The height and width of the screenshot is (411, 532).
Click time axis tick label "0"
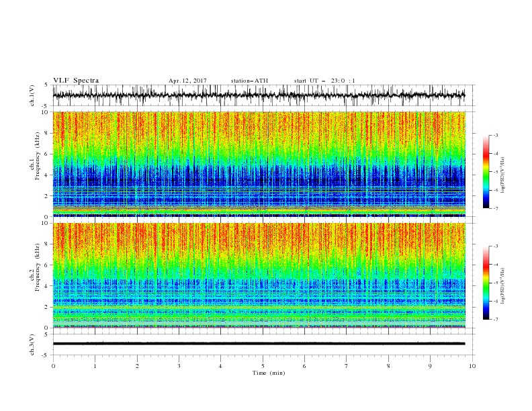tap(53, 366)
